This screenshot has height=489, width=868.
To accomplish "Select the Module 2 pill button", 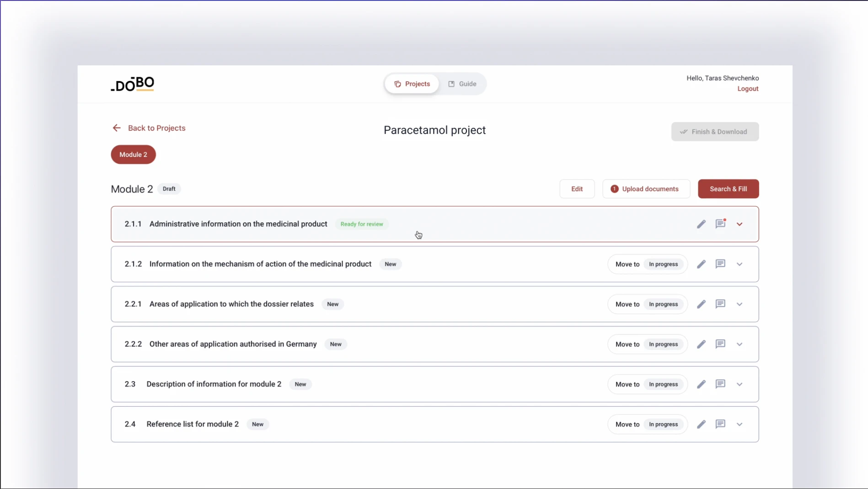I will [133, 155].
